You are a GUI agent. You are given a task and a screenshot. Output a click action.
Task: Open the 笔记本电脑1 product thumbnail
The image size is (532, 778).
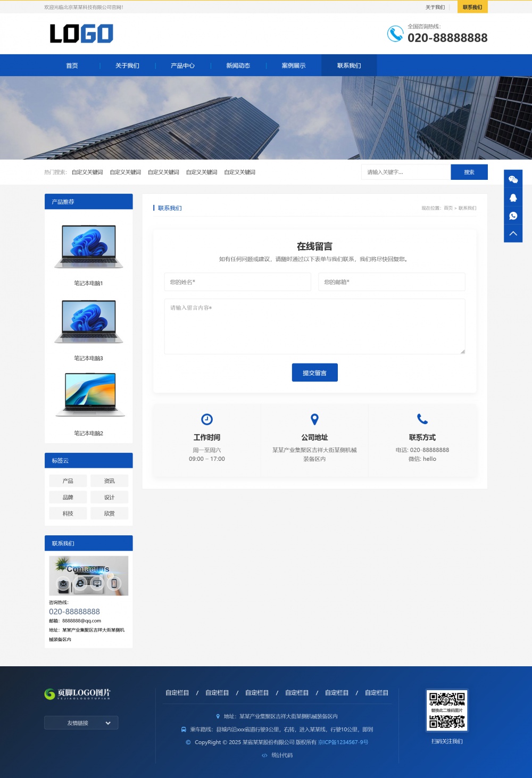[x=89, y=247]
